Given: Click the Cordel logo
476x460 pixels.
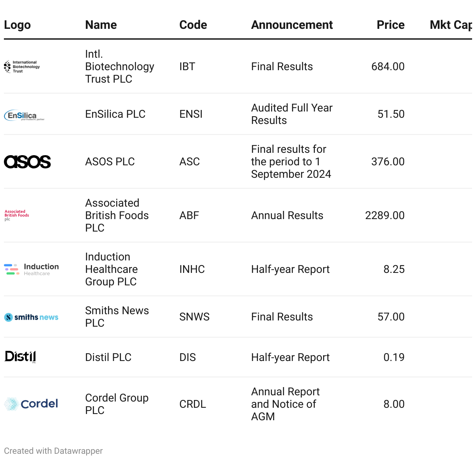Looking at the screenshot, I should (x=31, y=404).
